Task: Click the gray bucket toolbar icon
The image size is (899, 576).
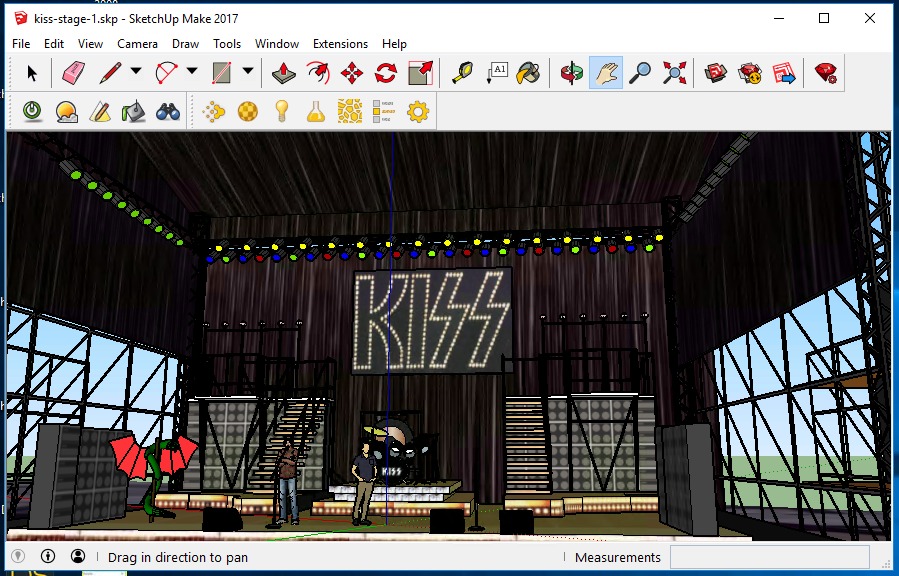Action: (x=134, y=111)
